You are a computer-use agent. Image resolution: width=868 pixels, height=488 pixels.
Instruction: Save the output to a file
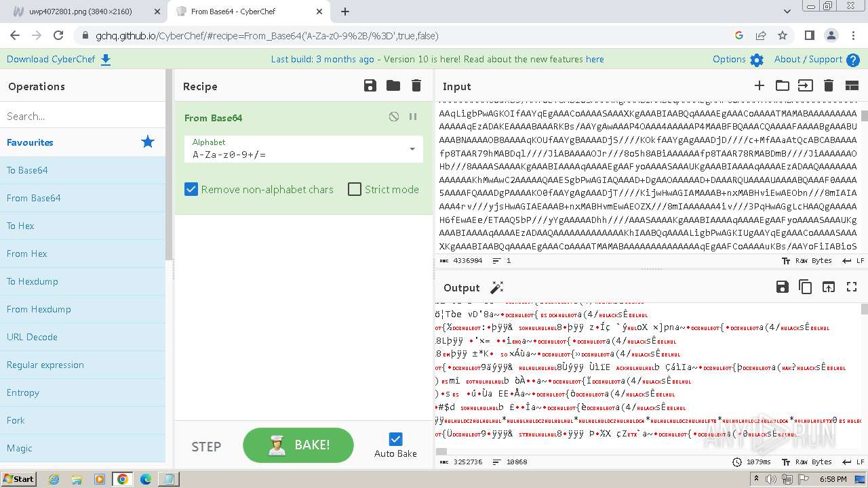pos(782,287)
